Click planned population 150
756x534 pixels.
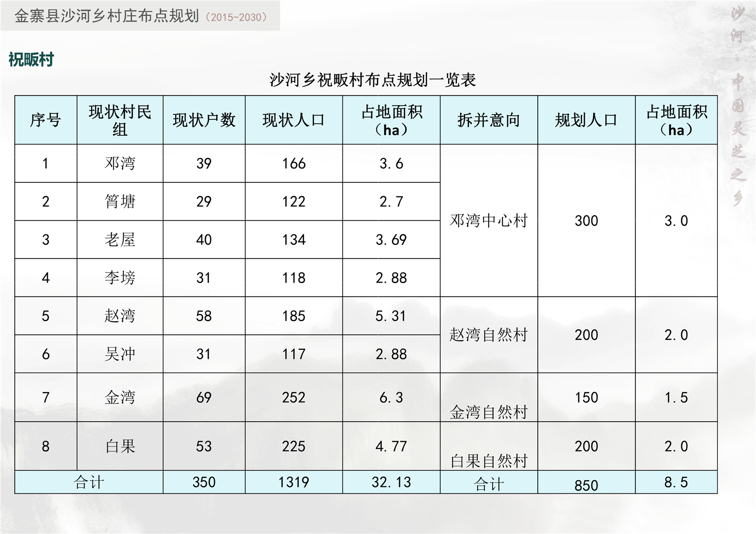click(586, 397)
